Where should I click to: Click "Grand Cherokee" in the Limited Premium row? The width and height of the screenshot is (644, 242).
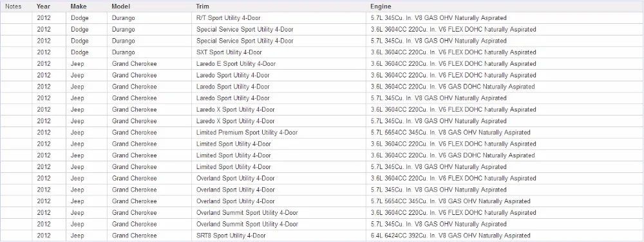(135, 132)
